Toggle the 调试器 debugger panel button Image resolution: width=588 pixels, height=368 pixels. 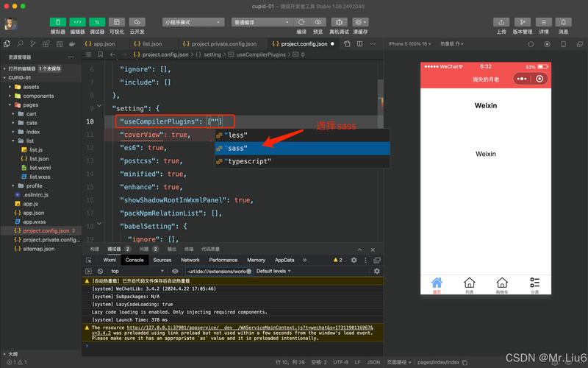tap(97, 22)
